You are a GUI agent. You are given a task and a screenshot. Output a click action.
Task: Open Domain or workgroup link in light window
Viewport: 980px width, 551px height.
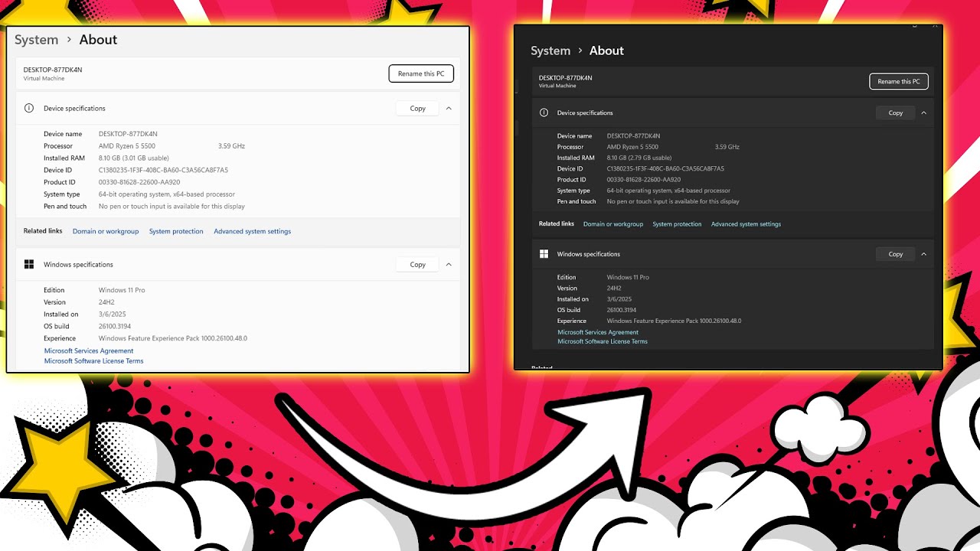click(x=106, y=231)
